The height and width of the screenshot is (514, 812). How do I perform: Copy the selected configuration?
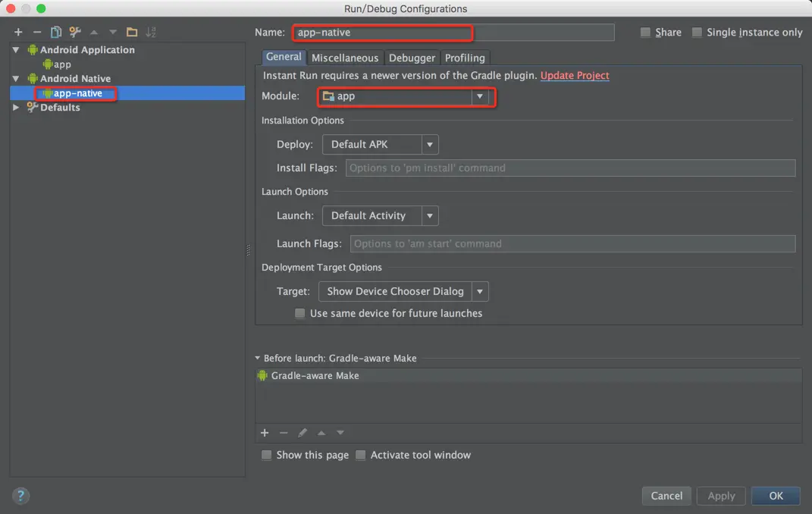(55, 32)
